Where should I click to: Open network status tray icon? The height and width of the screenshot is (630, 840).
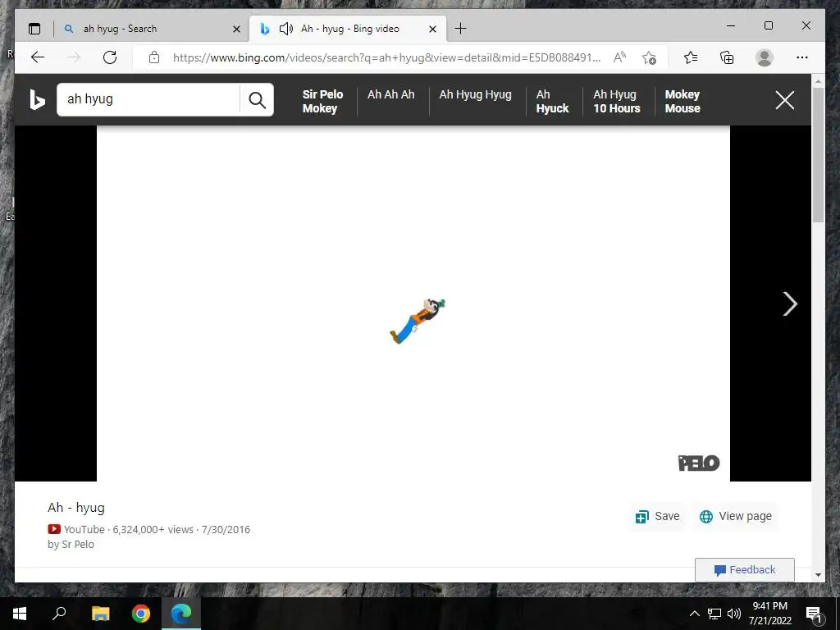pos(714,614)
